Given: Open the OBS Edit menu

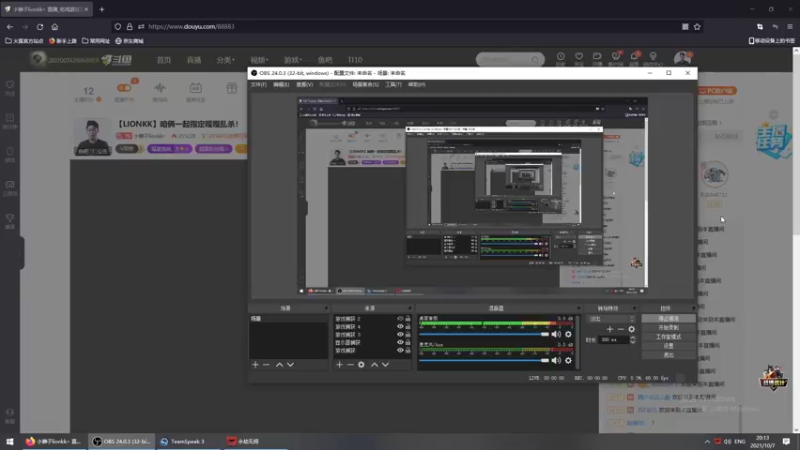Looking at the screenshot, I should pos(281,85).
